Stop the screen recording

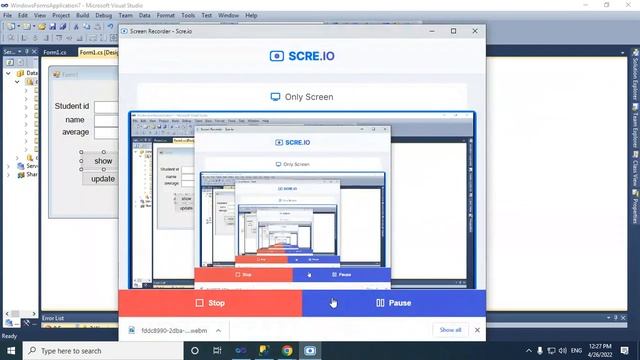point(210,303)
